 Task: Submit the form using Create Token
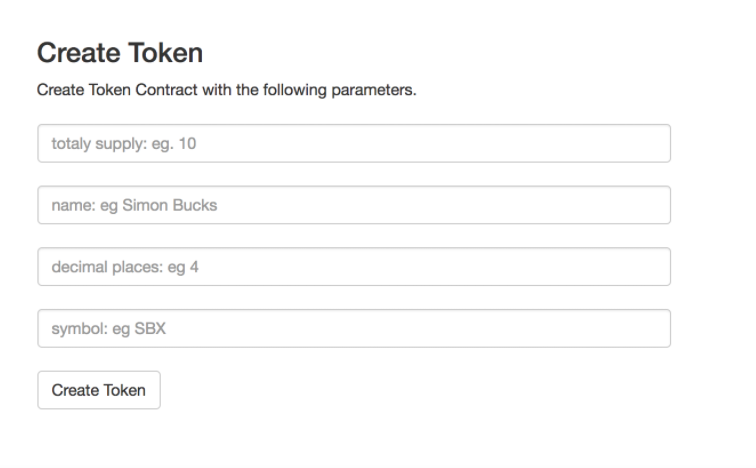[x=99, y=390]
